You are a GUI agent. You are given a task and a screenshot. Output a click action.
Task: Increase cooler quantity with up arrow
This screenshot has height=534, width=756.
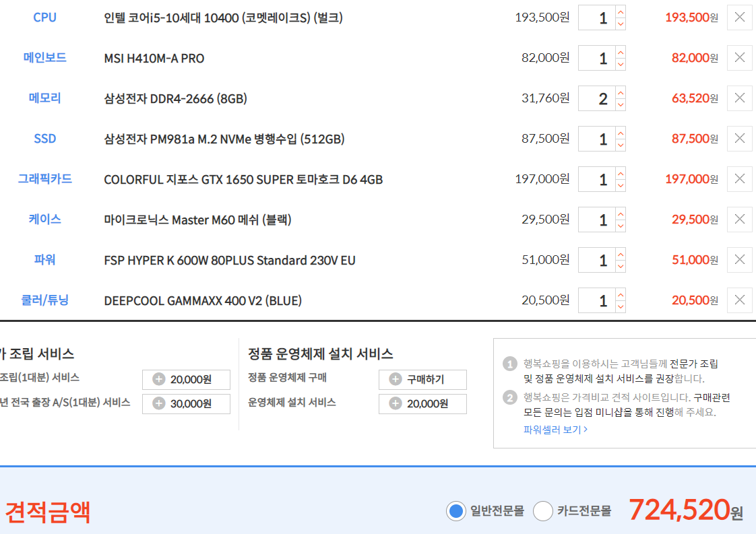point(621,294)
